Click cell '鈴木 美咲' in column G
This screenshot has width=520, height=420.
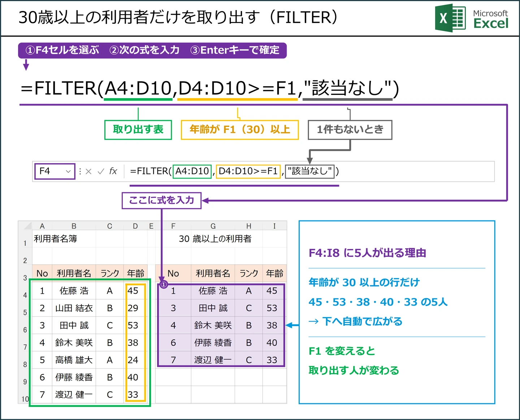pos(213,325)
